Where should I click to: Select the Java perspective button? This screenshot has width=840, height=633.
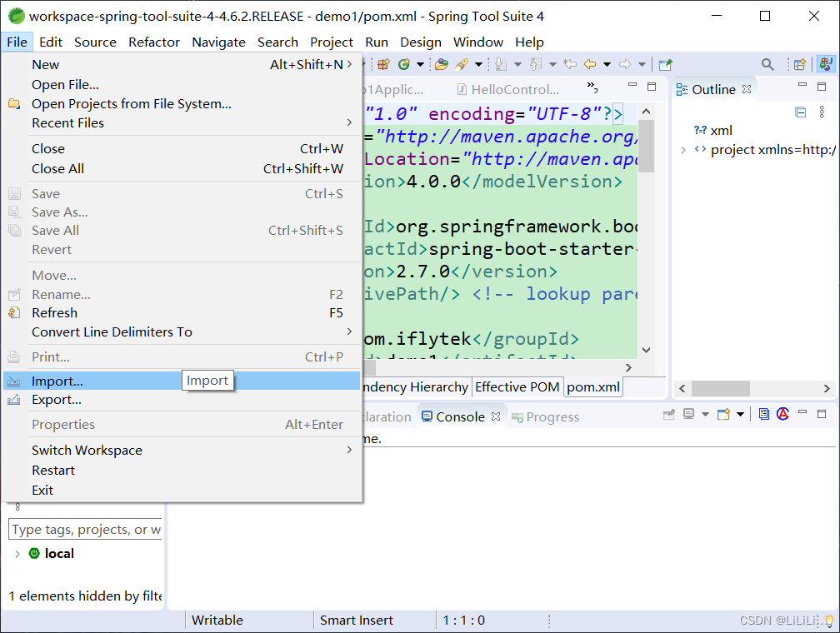click(826, 64)
